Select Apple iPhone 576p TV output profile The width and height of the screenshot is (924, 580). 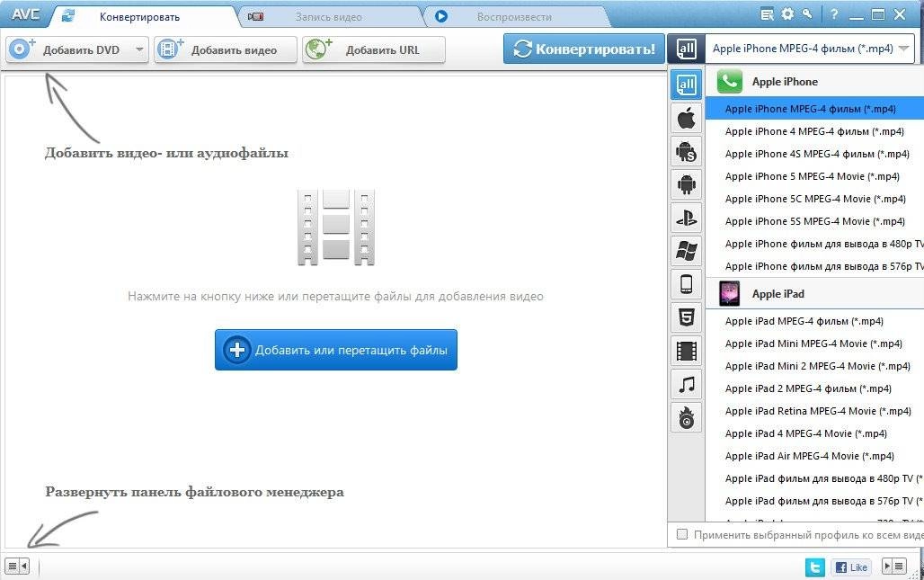[814, 266]
